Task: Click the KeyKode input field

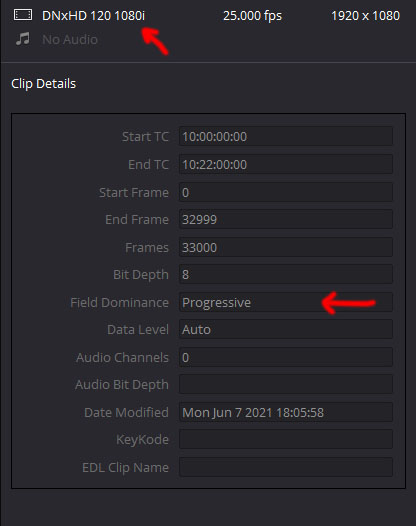Action: 286,439
